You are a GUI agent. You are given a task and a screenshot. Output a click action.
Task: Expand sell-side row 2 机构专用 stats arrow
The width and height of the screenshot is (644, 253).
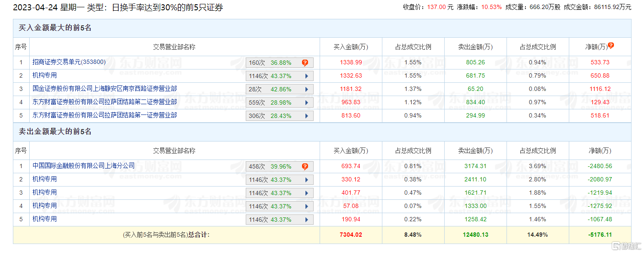(307, 180)
